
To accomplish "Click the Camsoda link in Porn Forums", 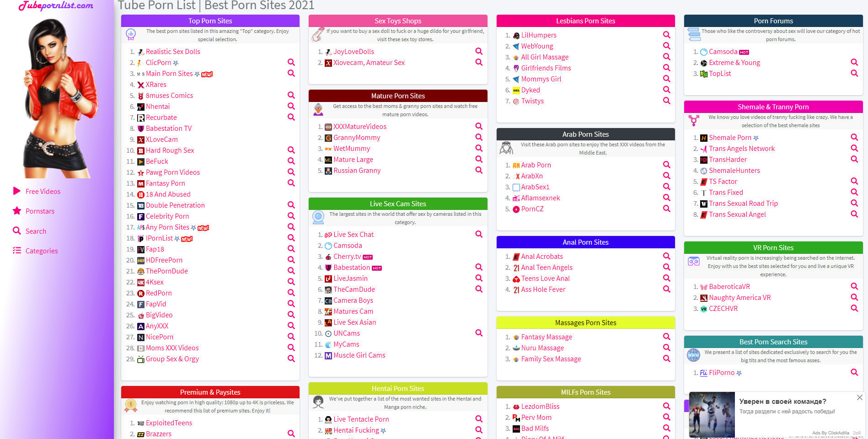I will pyautogui.click(x=723, y=52).
